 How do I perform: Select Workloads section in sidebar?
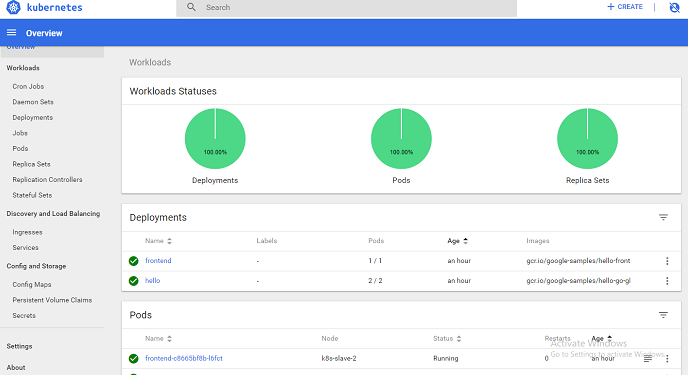23,68
